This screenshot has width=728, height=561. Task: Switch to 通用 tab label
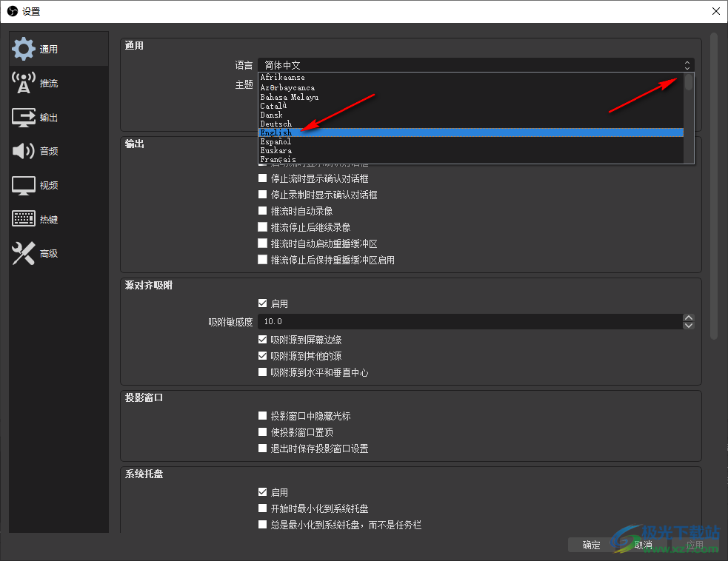point(49,49)
